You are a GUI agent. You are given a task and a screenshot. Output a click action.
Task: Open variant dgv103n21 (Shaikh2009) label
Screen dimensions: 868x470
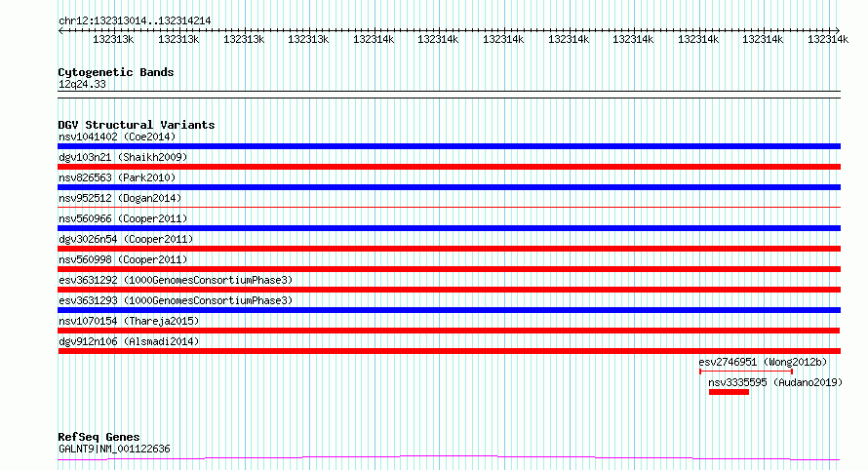point(123,157)
